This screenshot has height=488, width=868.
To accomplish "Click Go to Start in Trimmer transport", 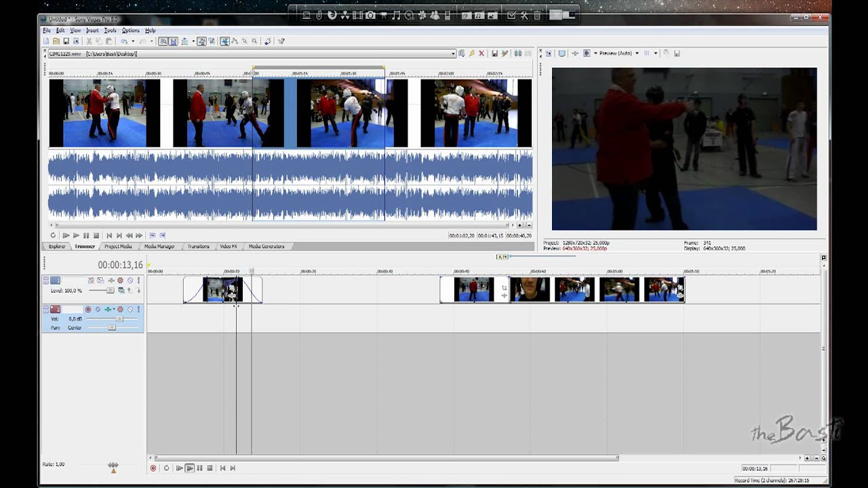I will (x=109, y=235).
